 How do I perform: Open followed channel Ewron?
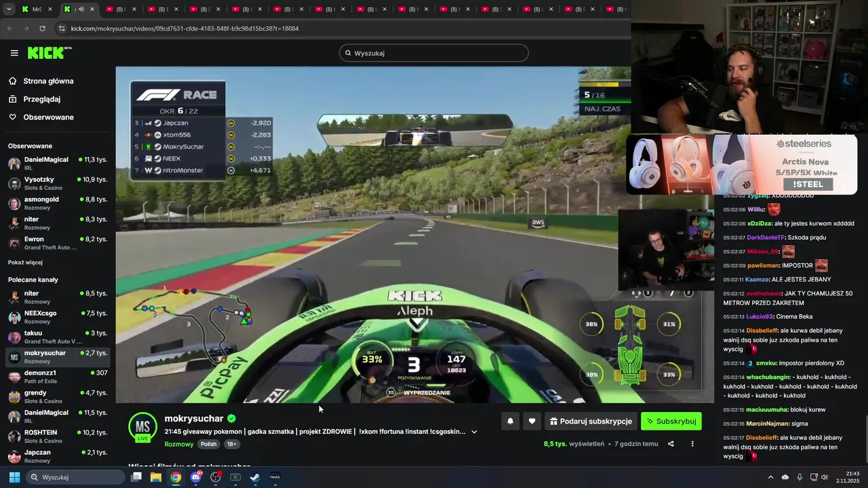tap(58, 243)
